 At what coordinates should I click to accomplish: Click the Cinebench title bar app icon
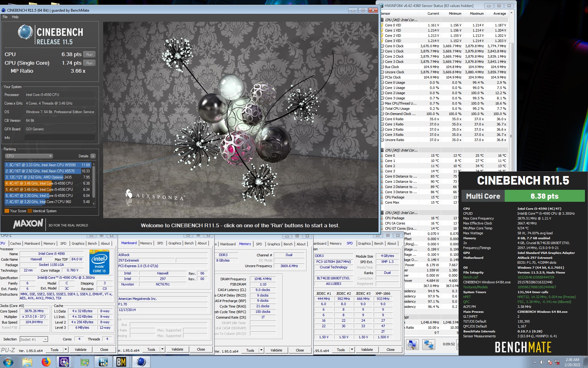4,10
